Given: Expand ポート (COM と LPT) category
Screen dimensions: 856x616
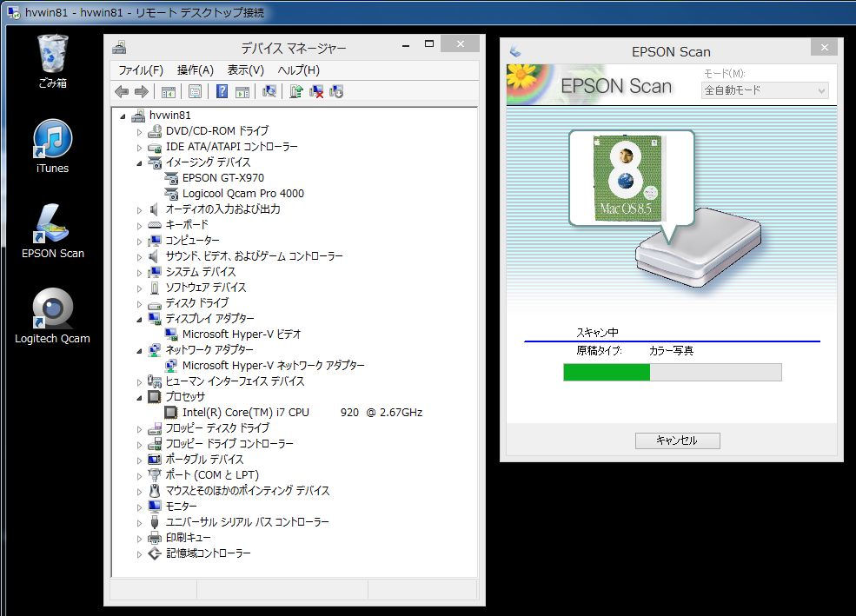Looking at the screenshot, I should [x=139, y=476].
